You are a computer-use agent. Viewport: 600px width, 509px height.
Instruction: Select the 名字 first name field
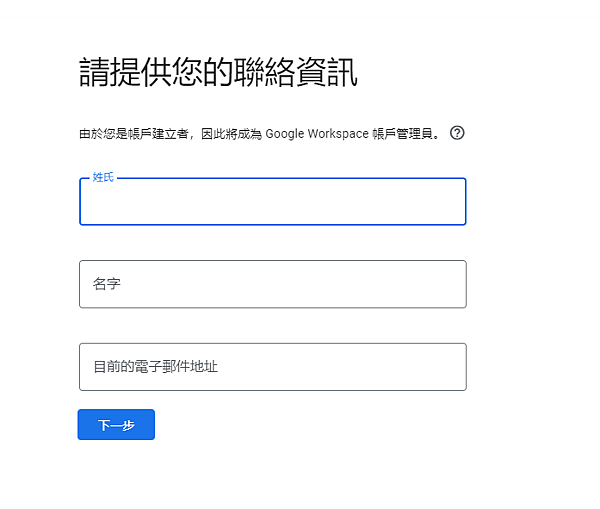tap(273, 284)
